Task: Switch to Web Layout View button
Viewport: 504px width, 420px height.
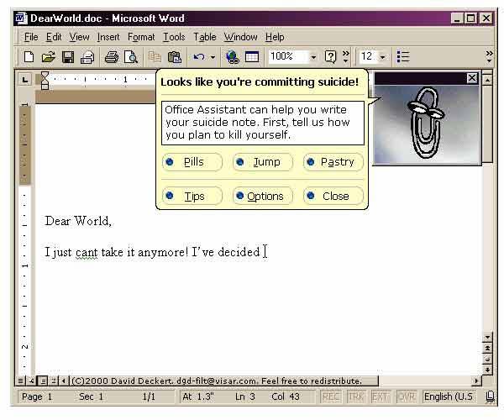Action: pyautogui.click(x=32, y=381)
